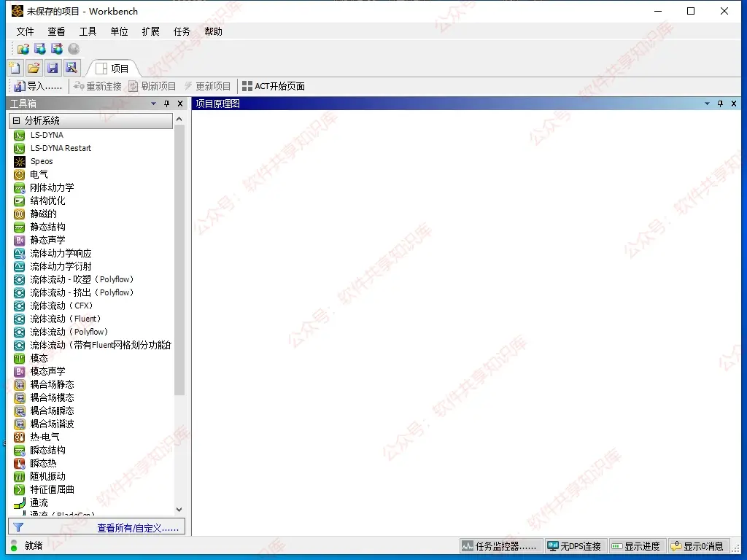This screenshot has width=747, height=560.
Task: Select the 流体流动 (CFX) icon
Action: click(19, 306)
